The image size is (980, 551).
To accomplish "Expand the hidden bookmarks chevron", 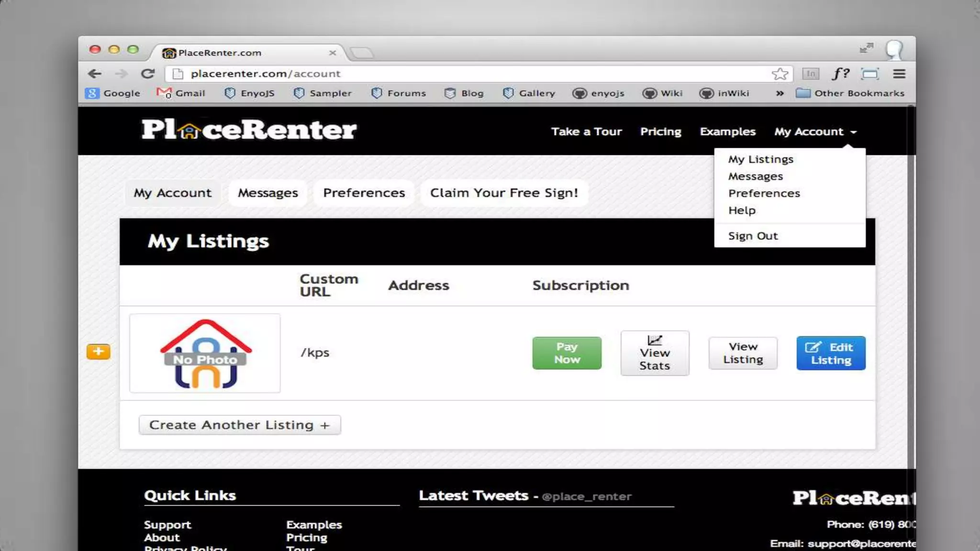I will [780, 93].
